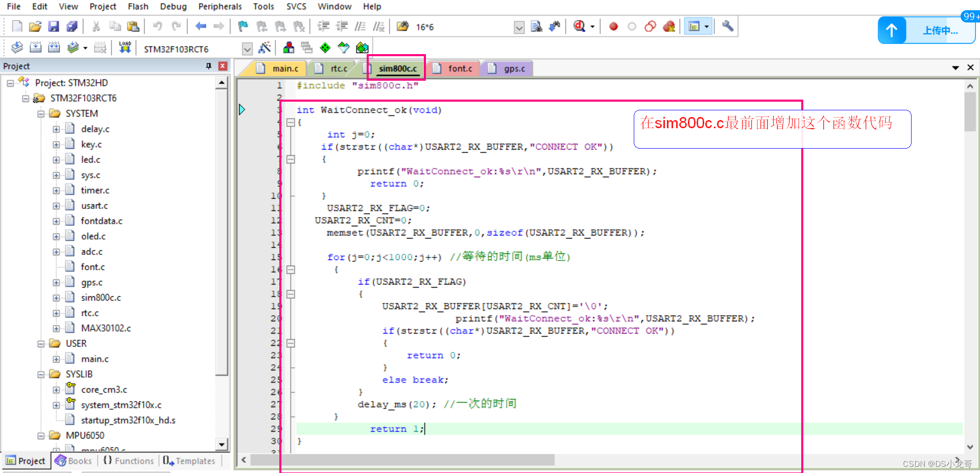Create a new file with toolbar icon

17,27
